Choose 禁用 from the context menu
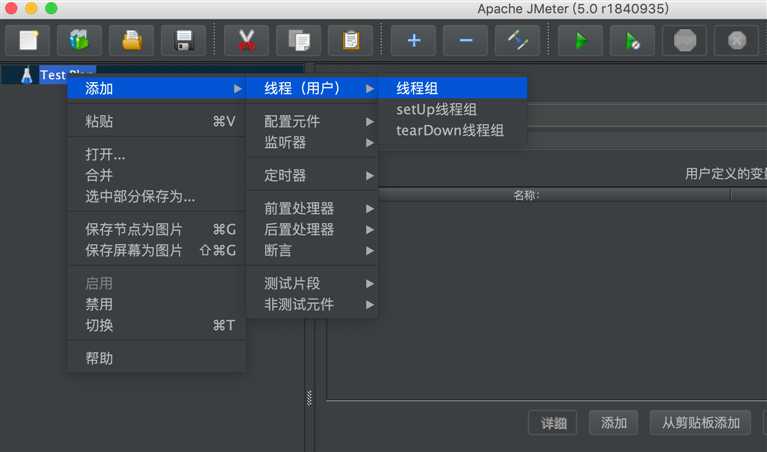The width and height of the screenshot is (767, 452). pos(156,304)
